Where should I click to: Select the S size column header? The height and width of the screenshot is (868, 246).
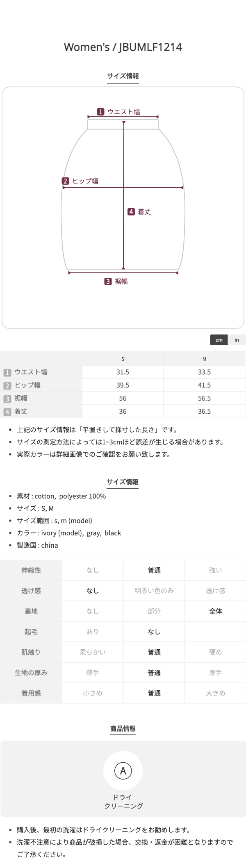coord(123,359)
